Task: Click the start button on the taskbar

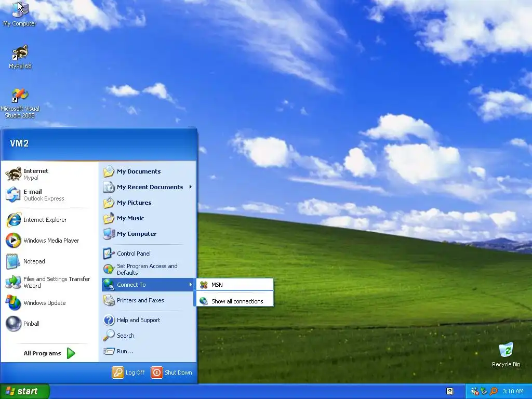Action: 25,392
